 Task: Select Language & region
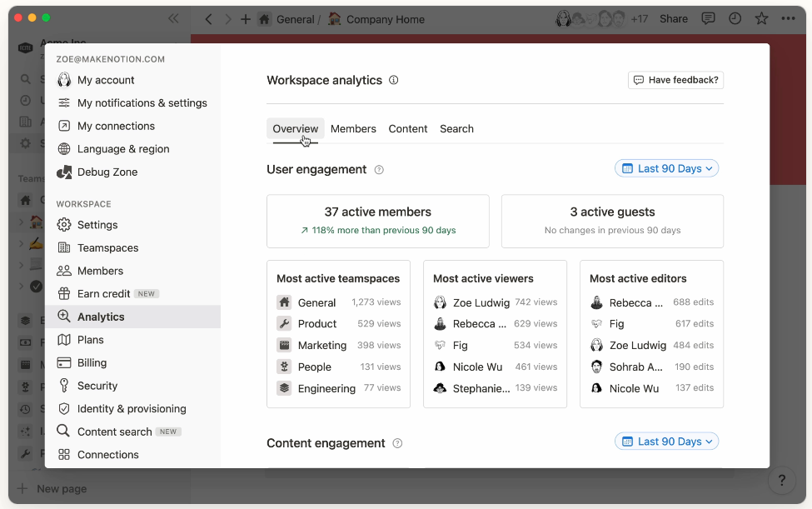coord(132,148)
